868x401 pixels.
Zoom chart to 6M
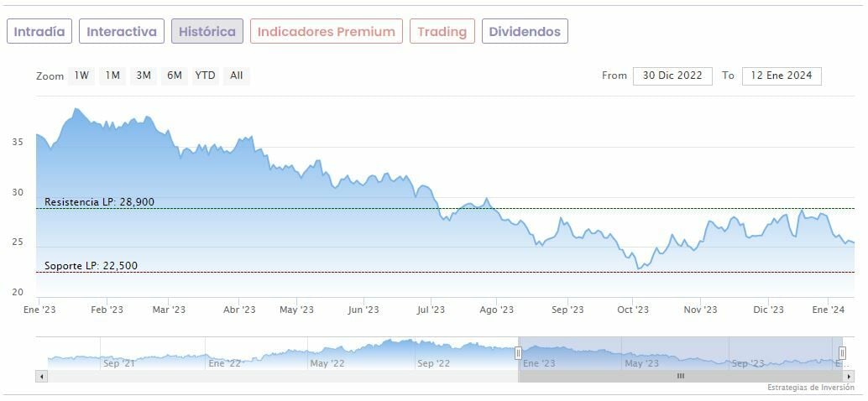point(175,76)
